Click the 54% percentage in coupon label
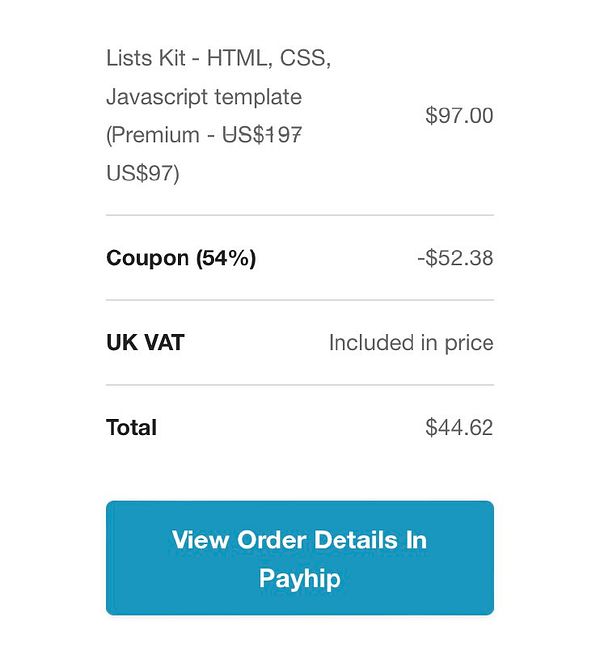The width and height of the screenshot is (600, 647). click(225, 258)
